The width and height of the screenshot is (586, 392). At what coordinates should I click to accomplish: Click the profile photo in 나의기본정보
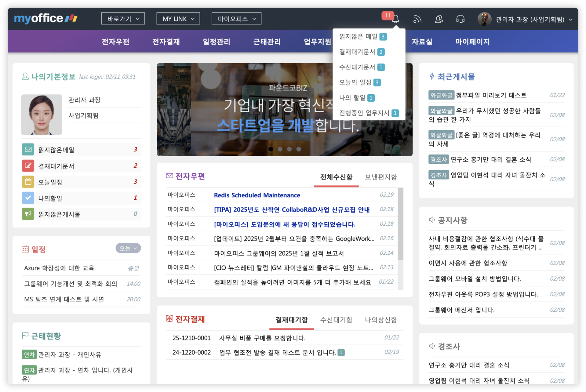[x=41, y=115]
